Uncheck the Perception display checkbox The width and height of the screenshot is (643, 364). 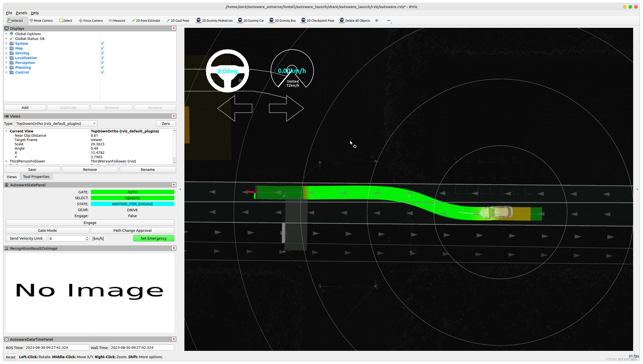102,63
